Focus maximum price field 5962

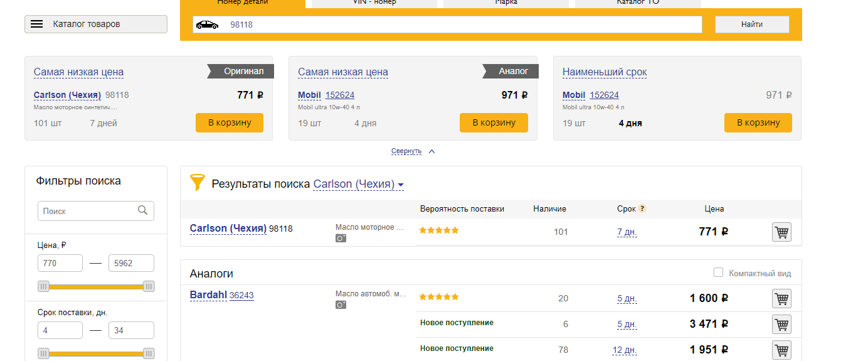pyautogui.click(x=131, y=263)
